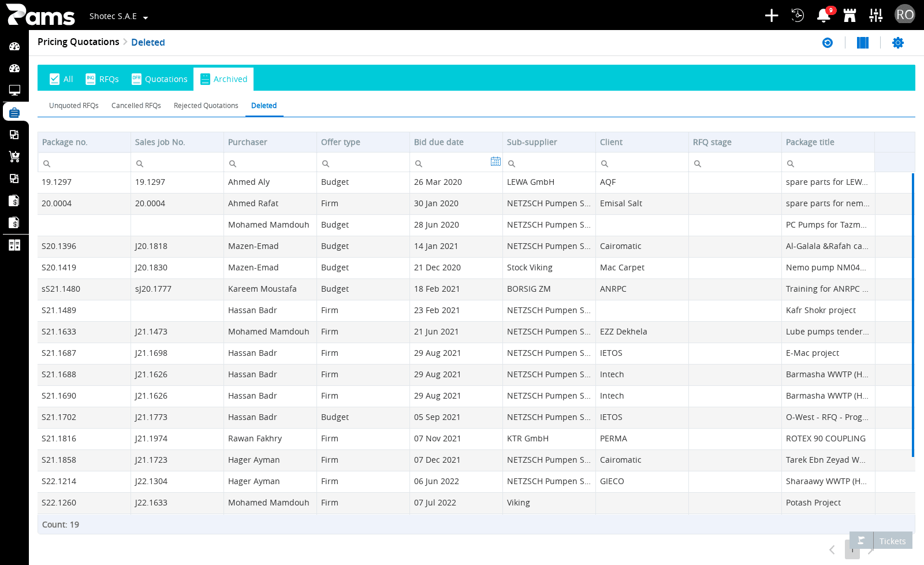Click the Sub-supplier filter field
Viewport: 924px width, 565px height.
549,163
